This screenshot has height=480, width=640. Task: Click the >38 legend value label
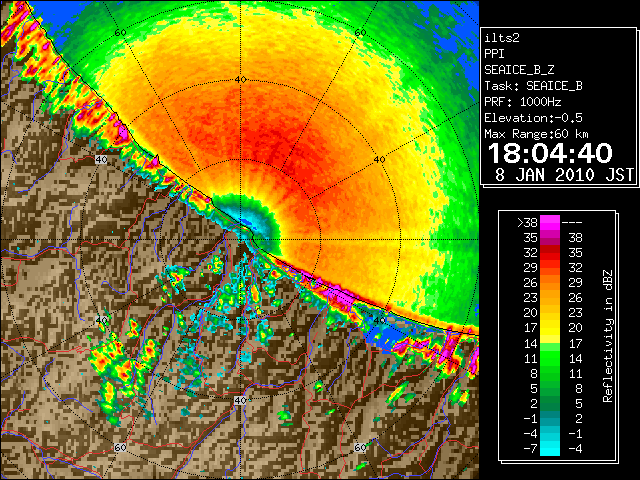(527, 223)
